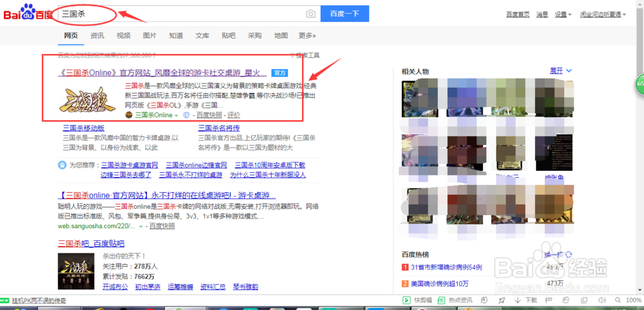The width and height of the screenshot is (644, 310).
Task: Click the restore-page circular arrow icon in status bar
Action: [484, 300]
